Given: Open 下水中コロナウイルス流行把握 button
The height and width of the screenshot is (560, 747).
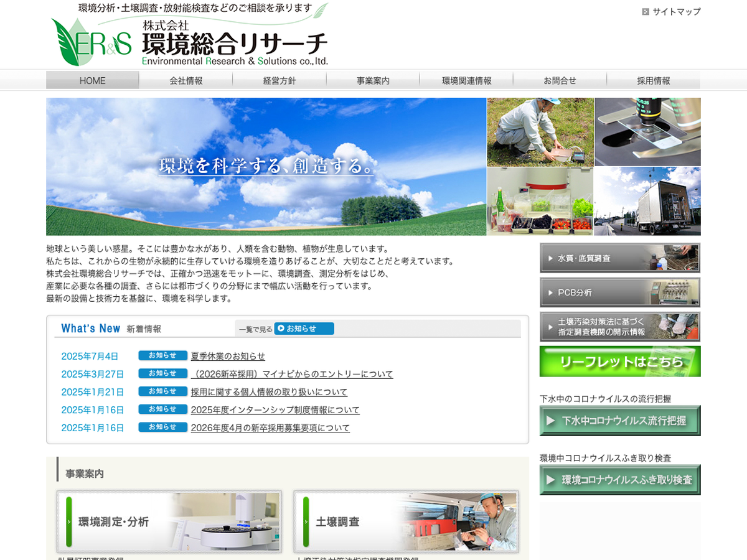Looking at the screenshot, I should (619, 421).
